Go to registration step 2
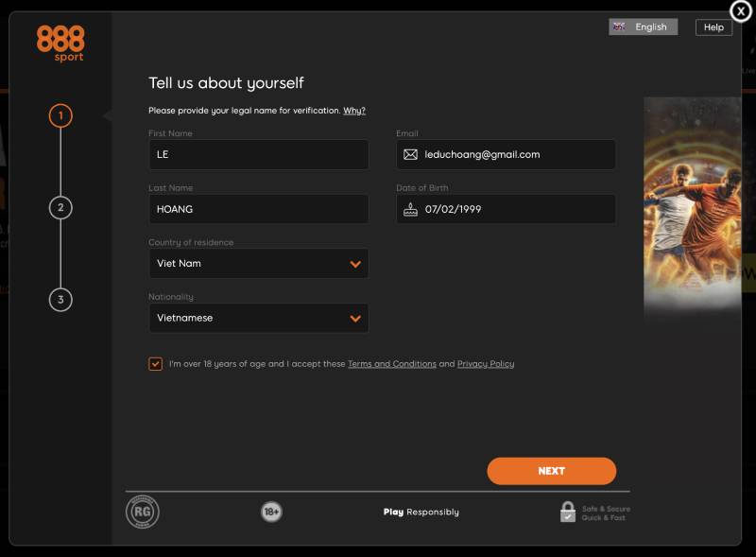The height and width of the screenshot is (557, 756). point(60,208)
